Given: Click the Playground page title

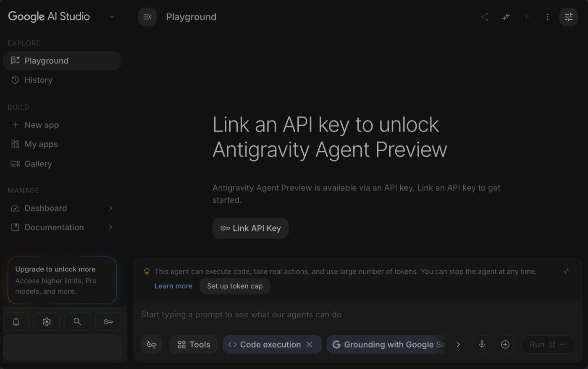Looking at the screenshot, I should click(x=191, y=17).
